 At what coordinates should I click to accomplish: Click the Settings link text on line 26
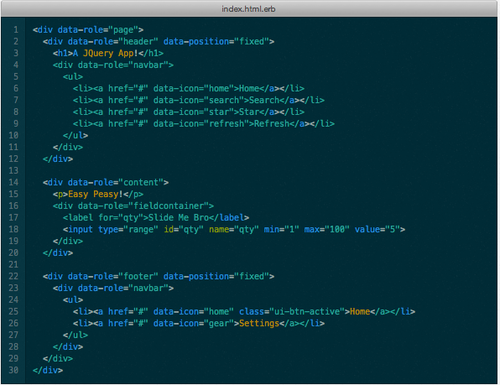pyautogui.click(x=259, y=323)
